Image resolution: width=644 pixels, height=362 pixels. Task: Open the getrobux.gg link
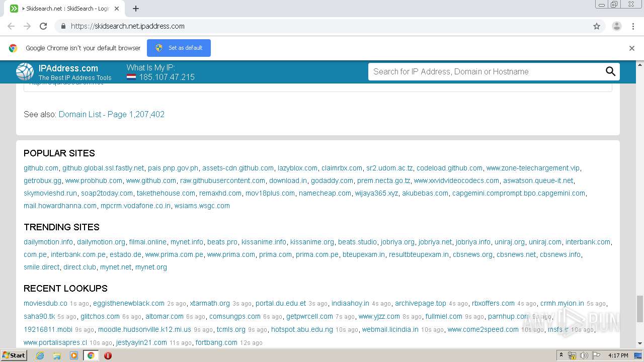(x=42, y=180)
